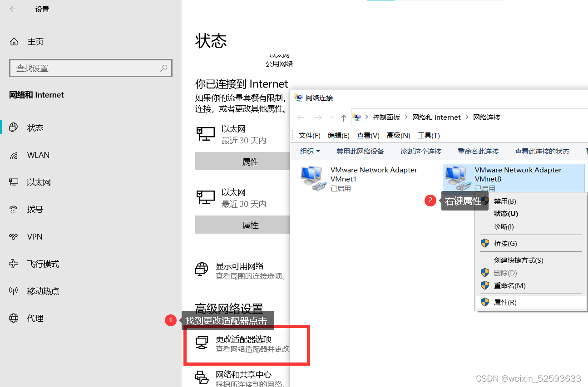Click the second 属性 button under 以太网
Image resolution: width=588 pixels, height=387 pixels.
(x=242, y=225)
